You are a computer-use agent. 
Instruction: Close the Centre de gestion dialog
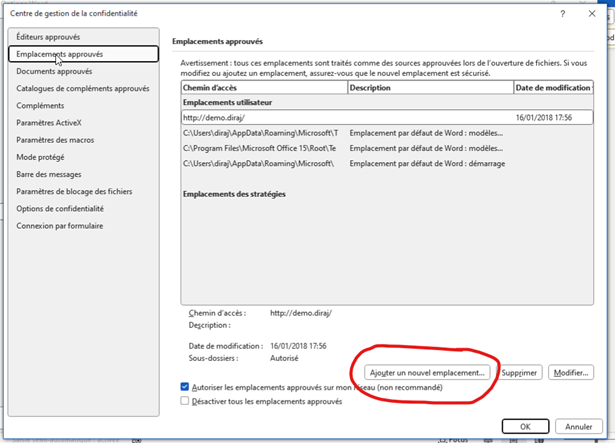pos(593,14)
